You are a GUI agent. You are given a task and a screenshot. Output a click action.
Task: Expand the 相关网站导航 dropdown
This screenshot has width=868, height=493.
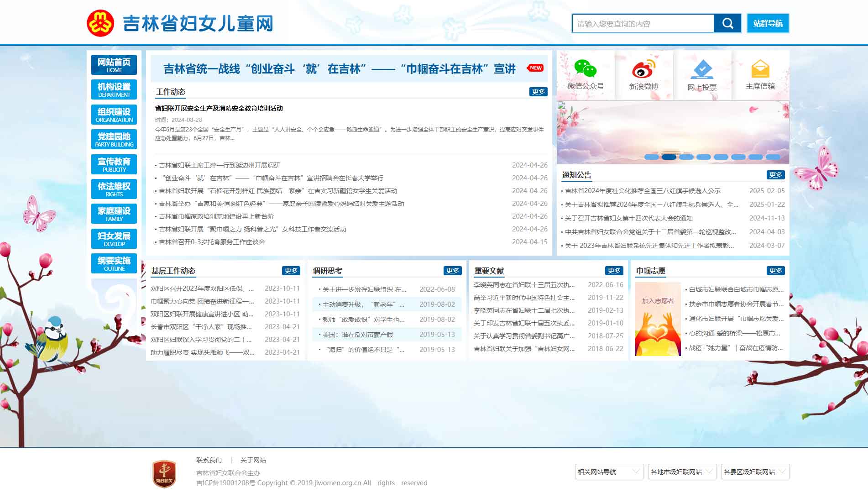click(609, 472)
